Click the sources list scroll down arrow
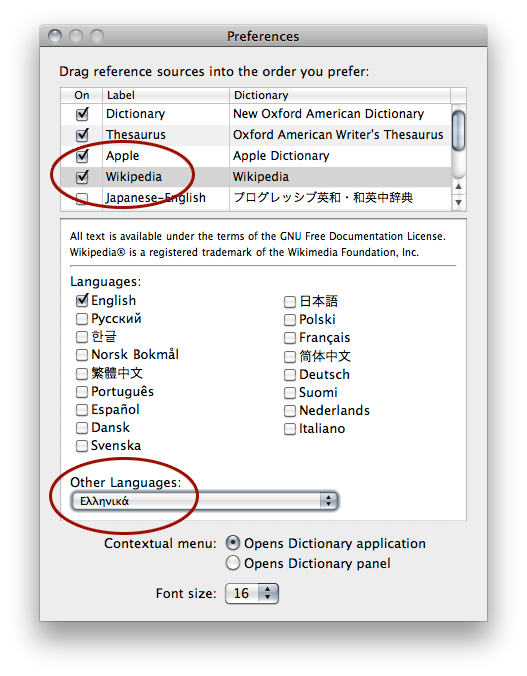Viewport: 527px width, 676px height. 458,202
